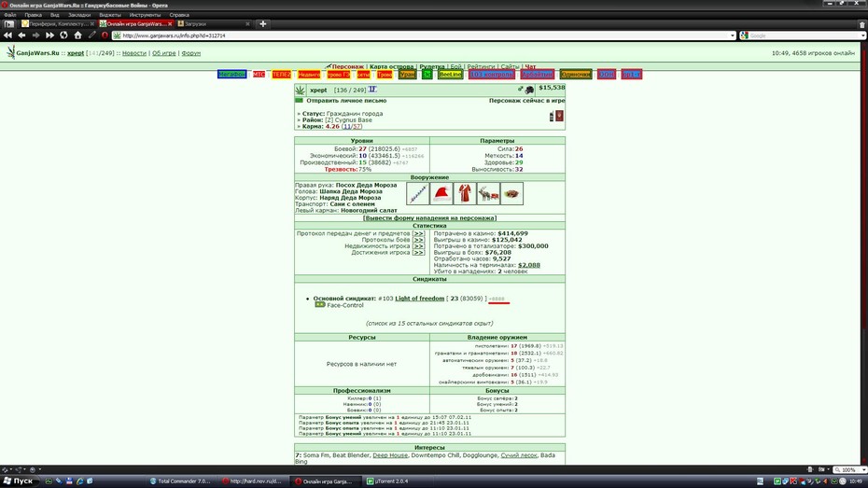
Task: Open the Новости link
Action: (134, 53)
